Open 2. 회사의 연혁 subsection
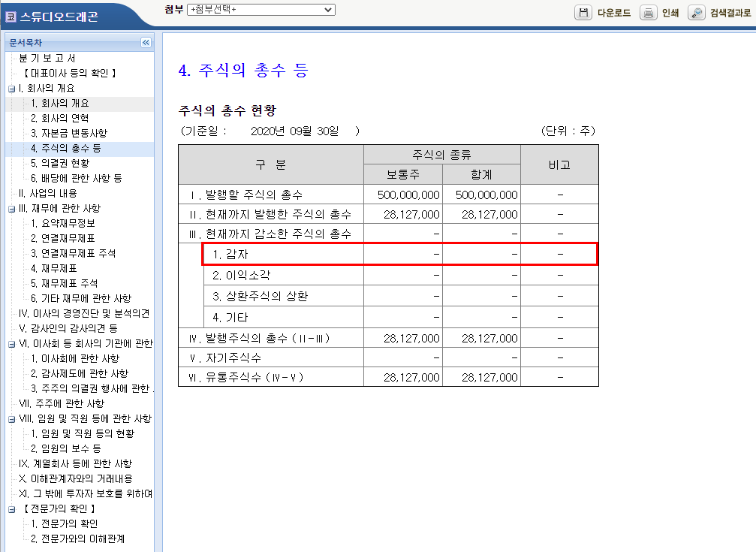 60,118
